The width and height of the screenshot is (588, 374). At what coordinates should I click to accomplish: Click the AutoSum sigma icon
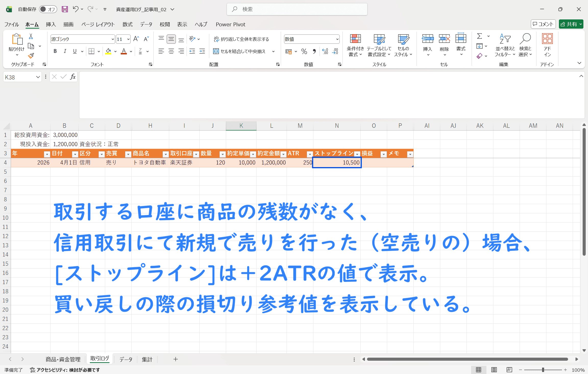pos(480,36)
